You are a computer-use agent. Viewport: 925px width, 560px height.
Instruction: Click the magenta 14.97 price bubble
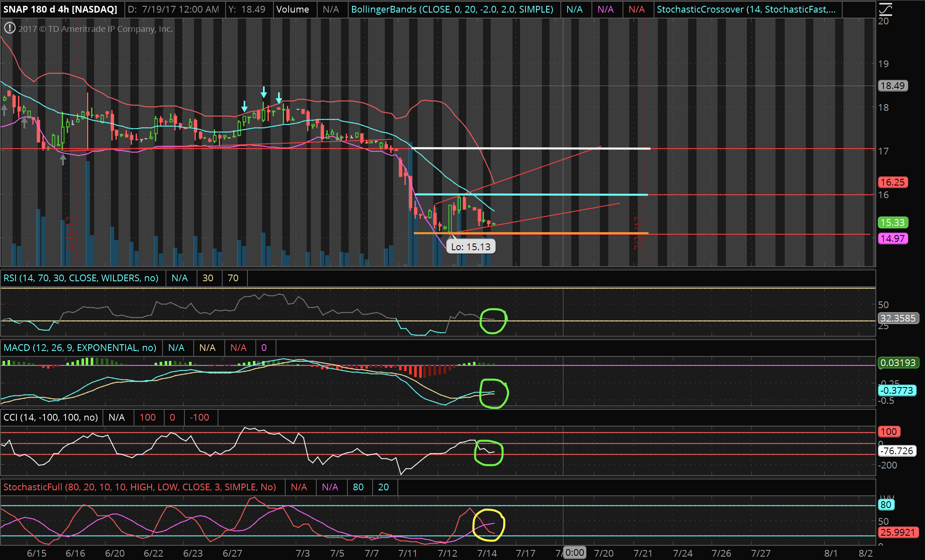893,238
